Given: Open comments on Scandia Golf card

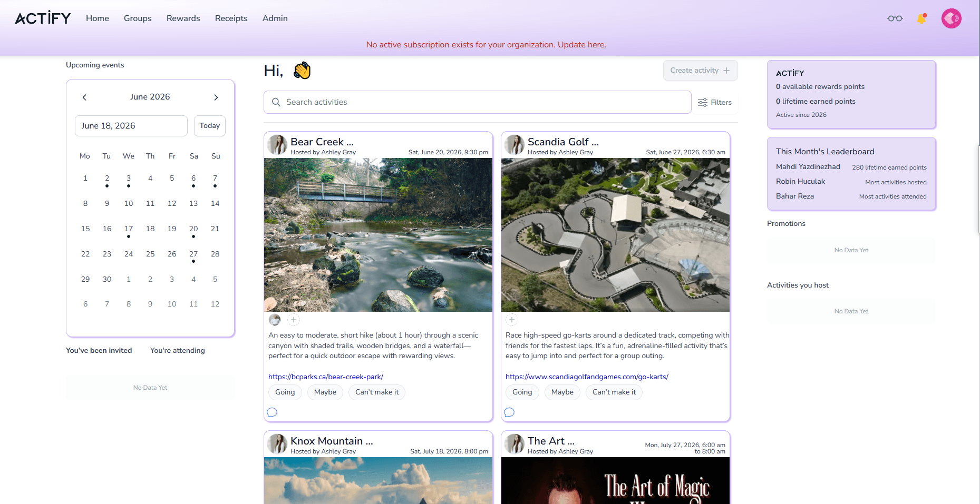Looking at the screenshot, I should [x=509, y=412].
